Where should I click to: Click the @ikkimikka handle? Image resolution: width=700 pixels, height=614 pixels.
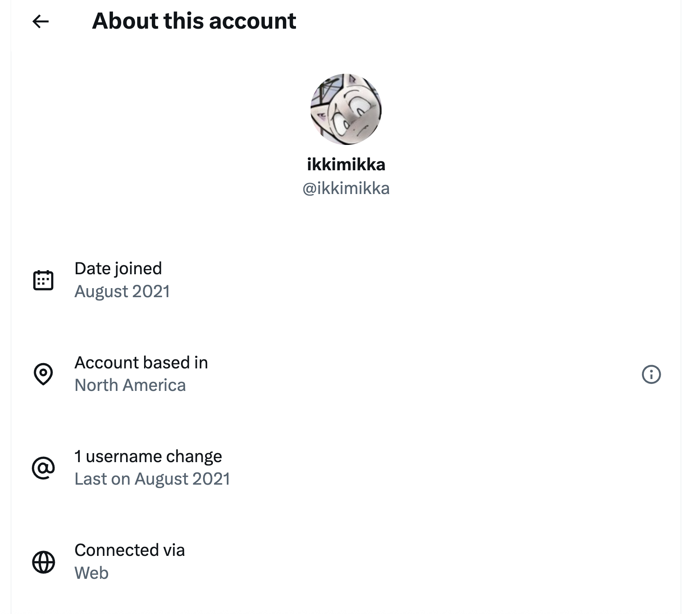(346, 188)
